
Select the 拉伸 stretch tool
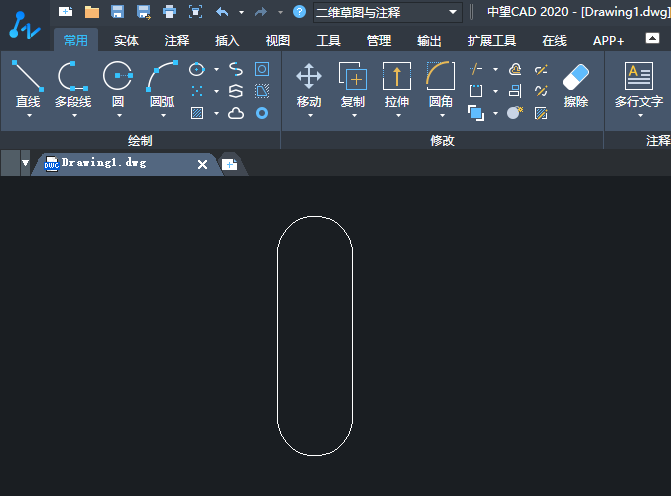tap(397, 85)
